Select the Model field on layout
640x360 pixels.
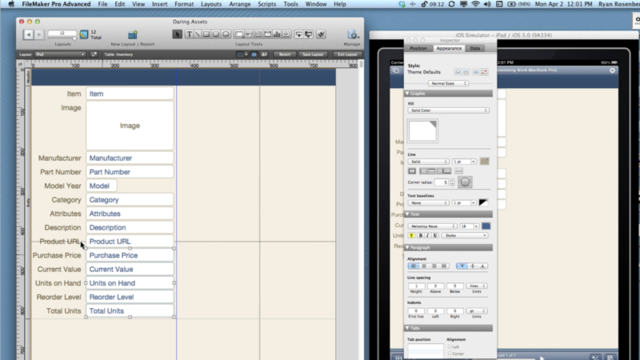pyautogui.click(x=101, y=186)
